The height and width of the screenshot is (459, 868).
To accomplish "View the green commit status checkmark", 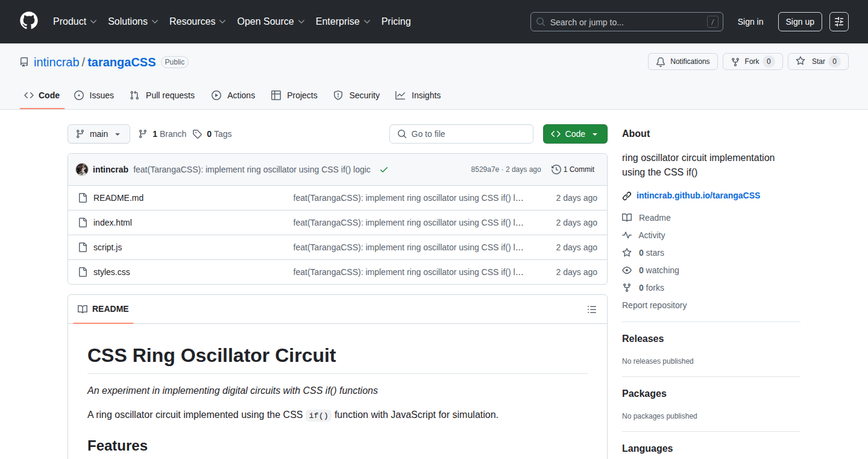I will [x=384, y=169].
